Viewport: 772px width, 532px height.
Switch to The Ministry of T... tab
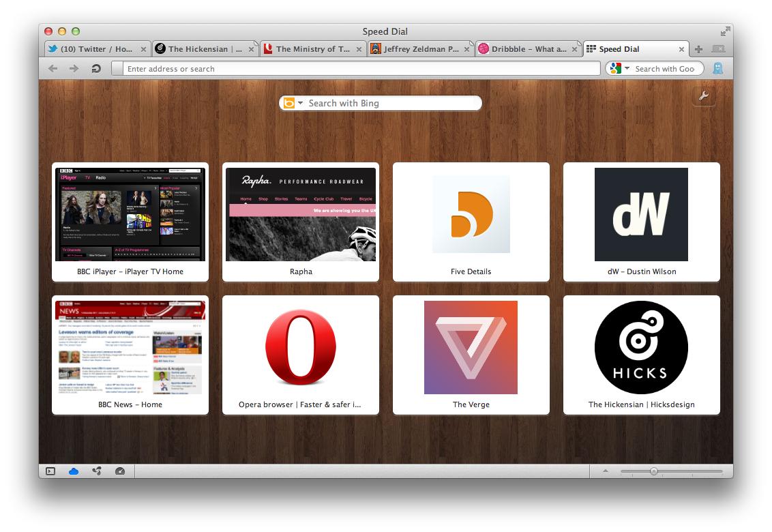[x=313, y=49]
